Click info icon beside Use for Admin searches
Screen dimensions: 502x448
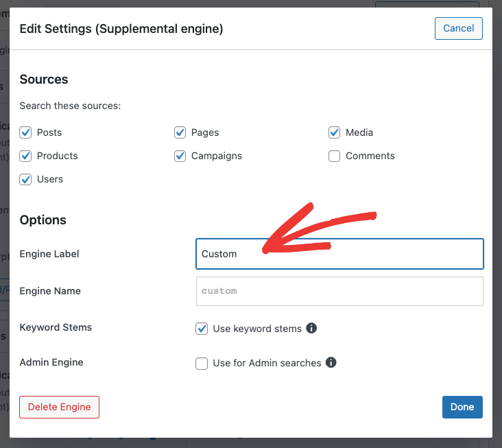tap(331, 363)
